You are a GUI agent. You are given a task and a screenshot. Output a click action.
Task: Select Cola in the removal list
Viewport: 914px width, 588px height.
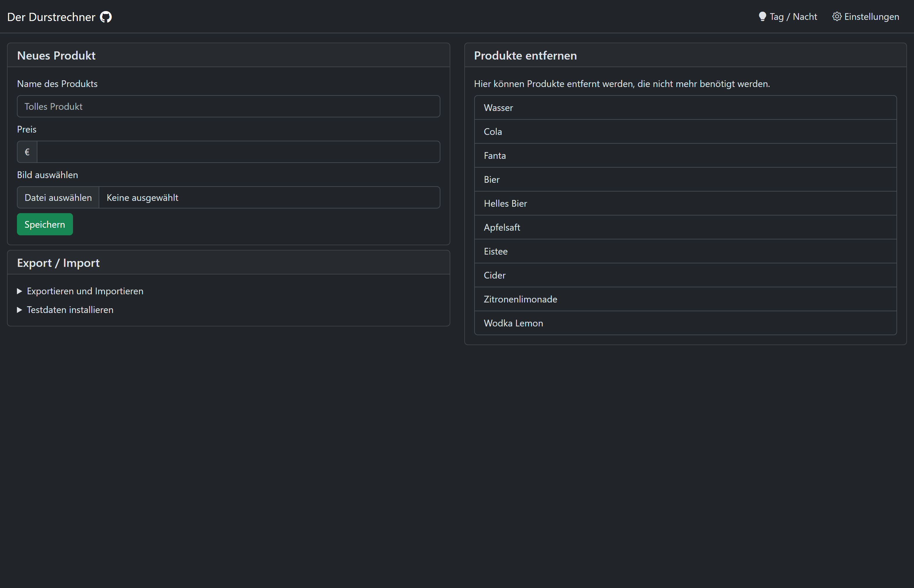tap(685, 132)
